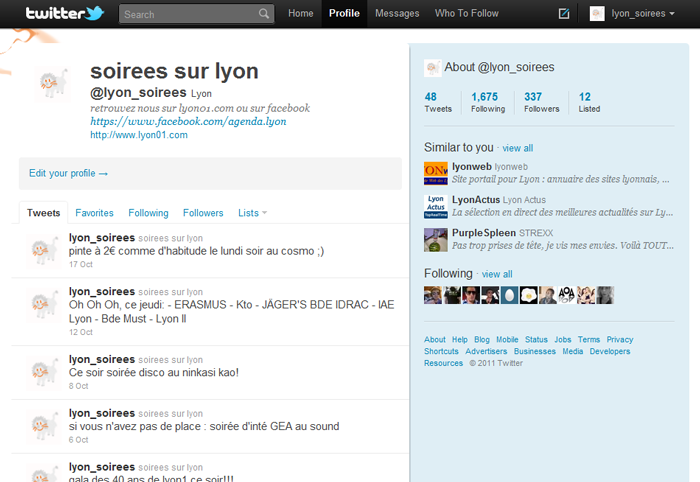The image size is (700, 482).
Task: Click the soirees sur lyon profile picture
Action: tap(50, 87)
